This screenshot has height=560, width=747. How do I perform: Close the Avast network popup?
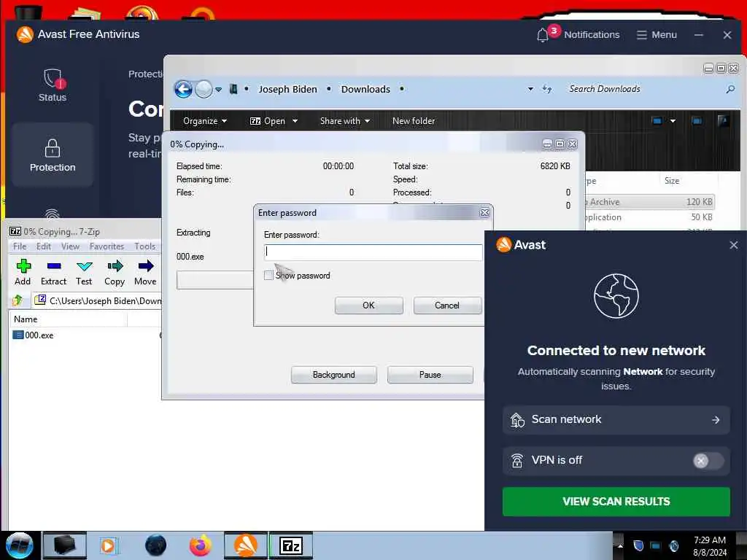pos(734,245)
